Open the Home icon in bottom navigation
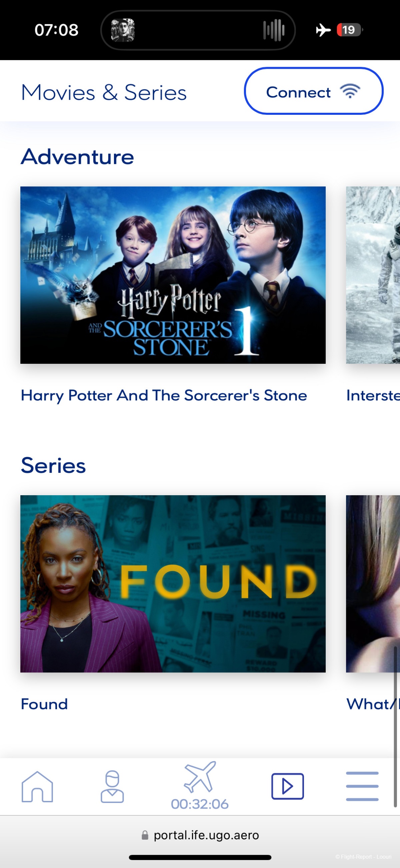 [x=37, y=786]
